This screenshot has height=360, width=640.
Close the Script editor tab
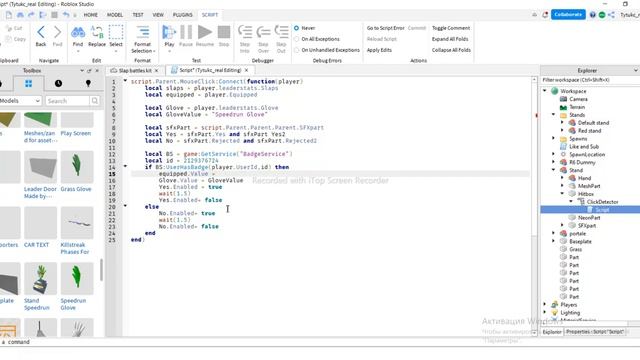pyautogui.click(x=246, y=71)
